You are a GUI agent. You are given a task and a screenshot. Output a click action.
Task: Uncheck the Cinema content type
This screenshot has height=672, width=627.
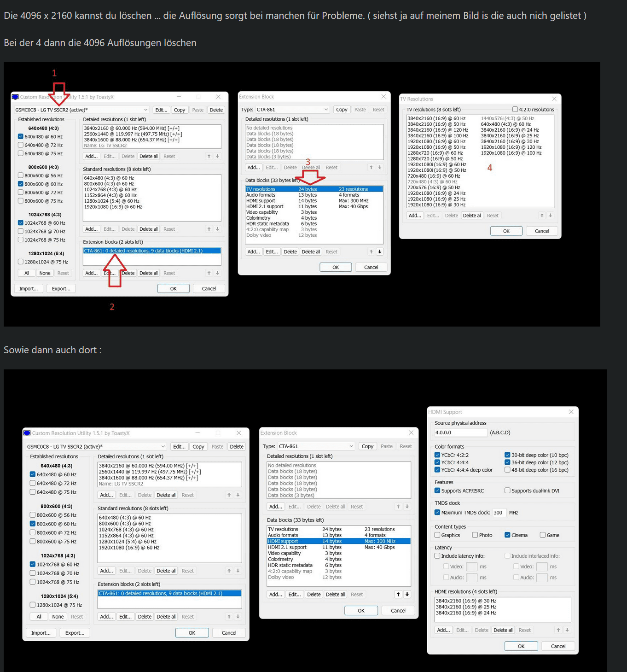coord(507,535)
